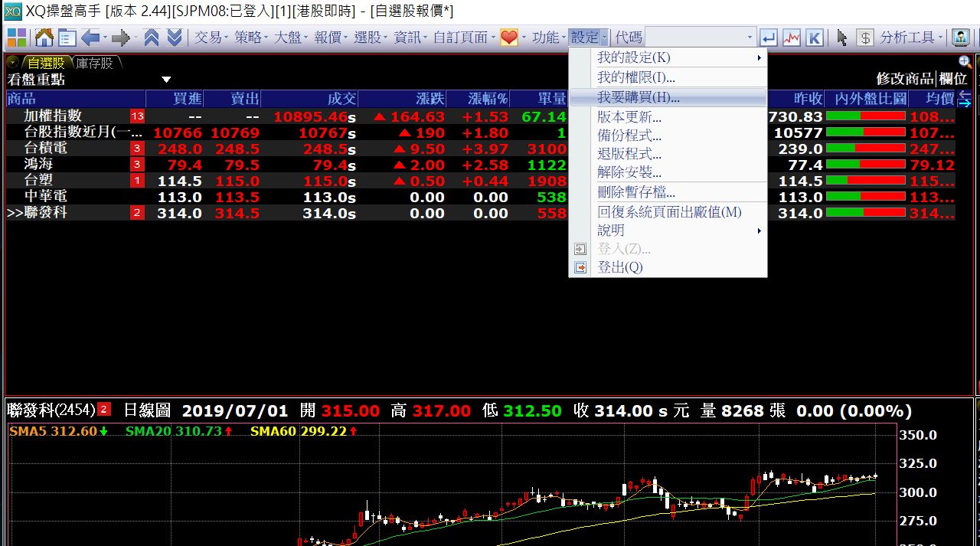Image resolution: width=980 pixels, height=546 pixels.
Task: Switch to the 自選股 tab
Action: [x=46, y=63]
